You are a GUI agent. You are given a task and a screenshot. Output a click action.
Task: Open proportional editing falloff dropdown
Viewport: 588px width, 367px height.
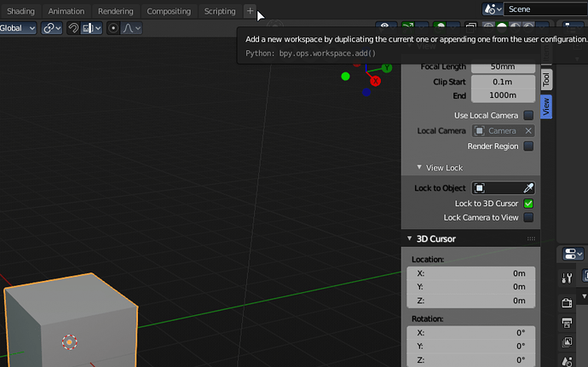click(x=131, y=28)
